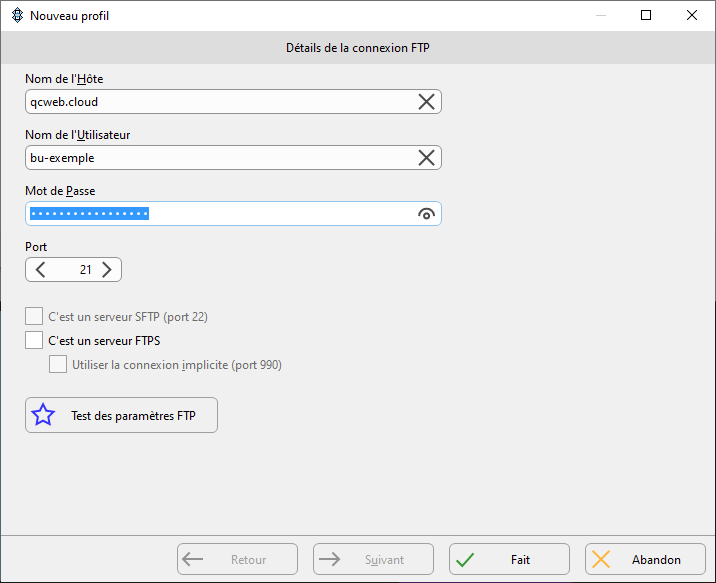The image size is (716, 583).
Task: Click the orange X on Abandon
Action: tap(601, 560)
